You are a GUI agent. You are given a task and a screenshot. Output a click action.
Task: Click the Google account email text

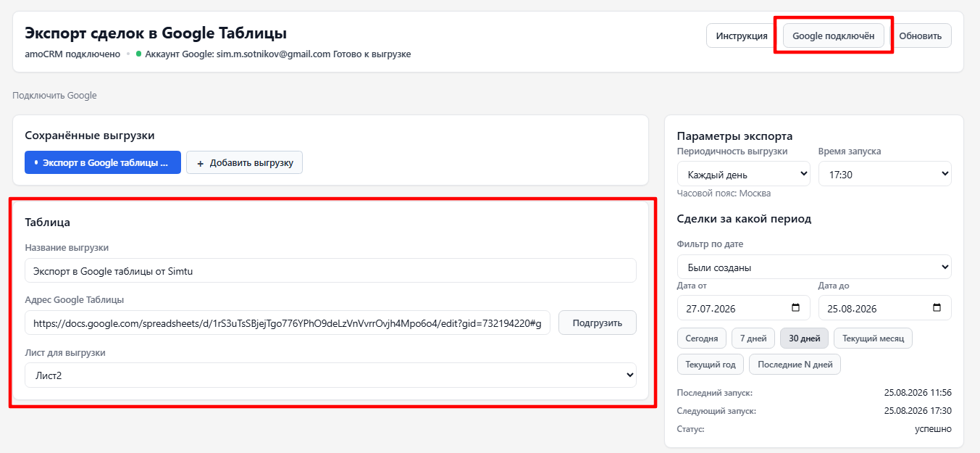click(x=274, y=54)
